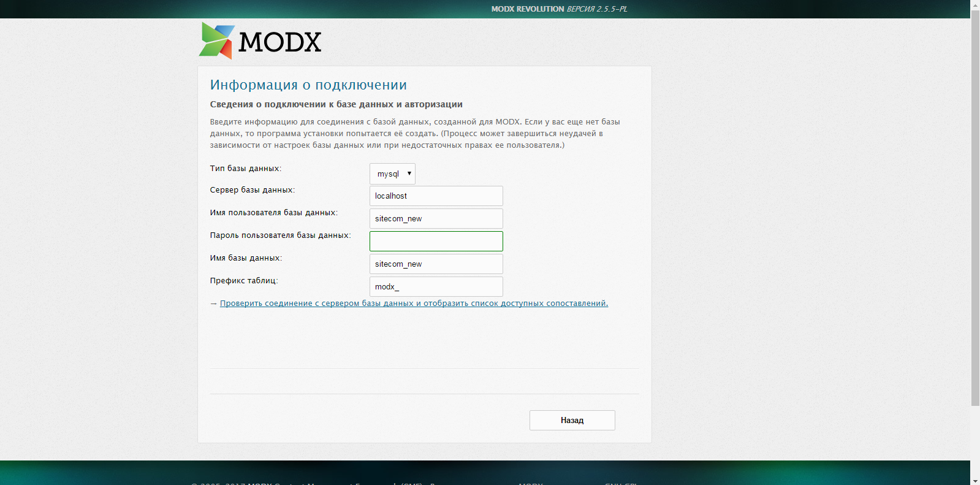
Task: Click the database name field
Action: 436,264
